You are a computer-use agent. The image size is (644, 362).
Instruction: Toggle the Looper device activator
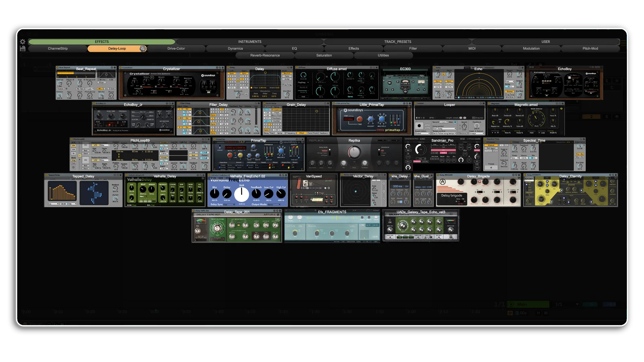(416, 103)
